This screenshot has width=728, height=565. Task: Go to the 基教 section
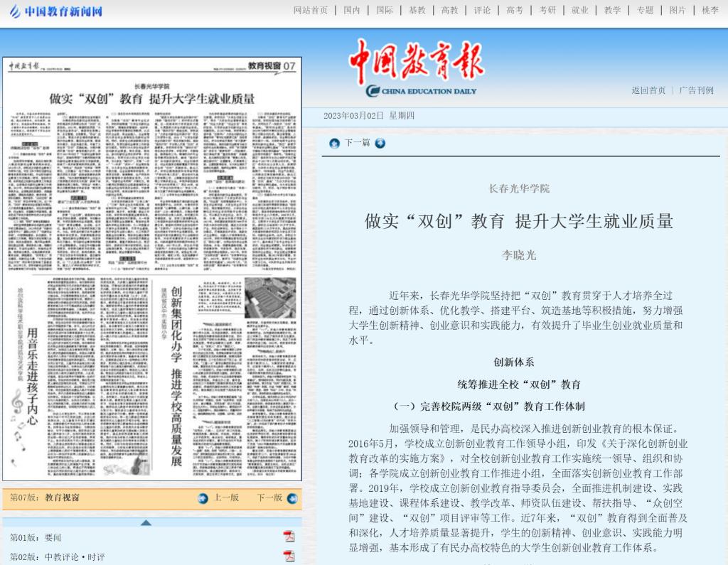(417, 10)
